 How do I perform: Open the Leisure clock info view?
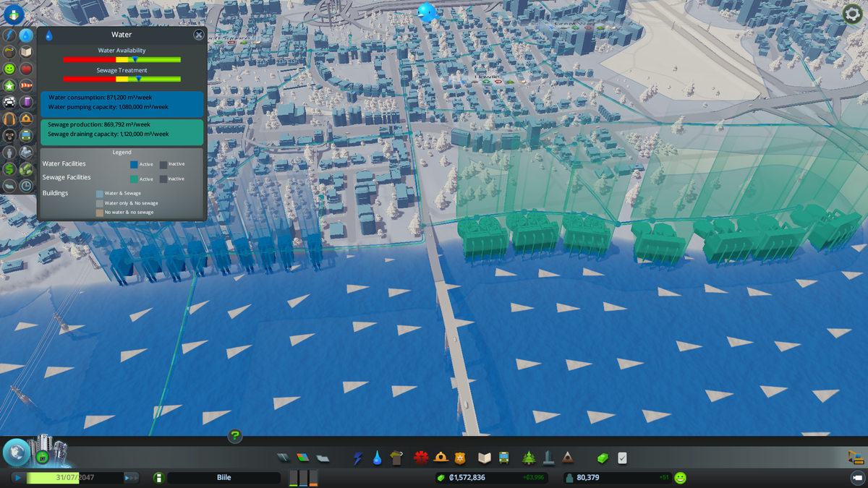(27, 186)
